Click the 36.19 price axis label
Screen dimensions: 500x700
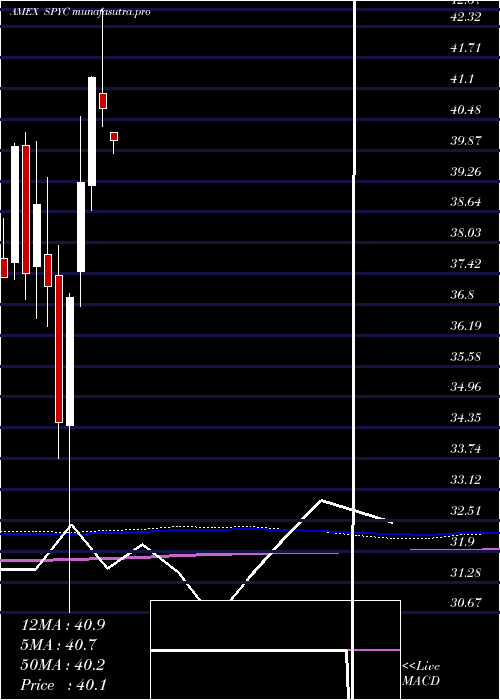[466, 326]
